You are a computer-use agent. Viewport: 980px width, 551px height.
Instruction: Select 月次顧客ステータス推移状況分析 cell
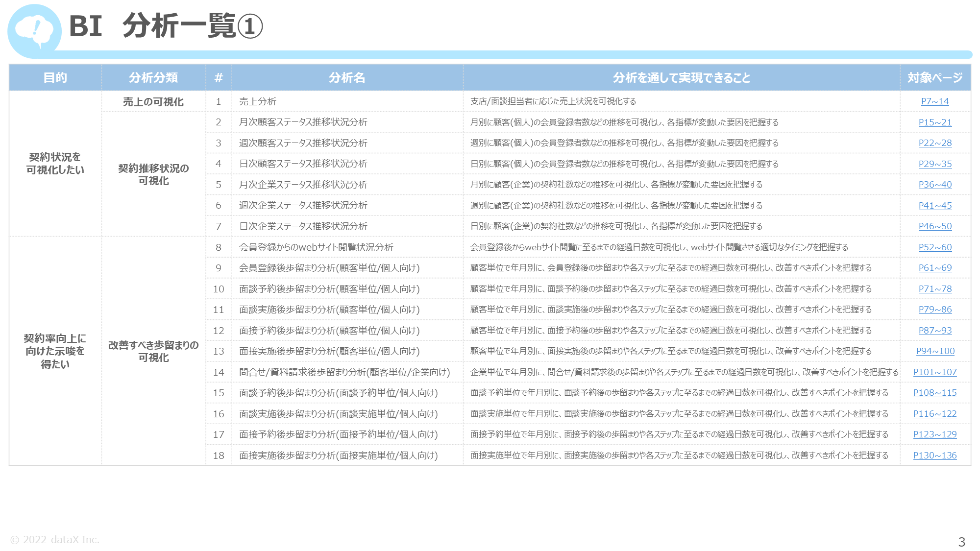point(347,122)
